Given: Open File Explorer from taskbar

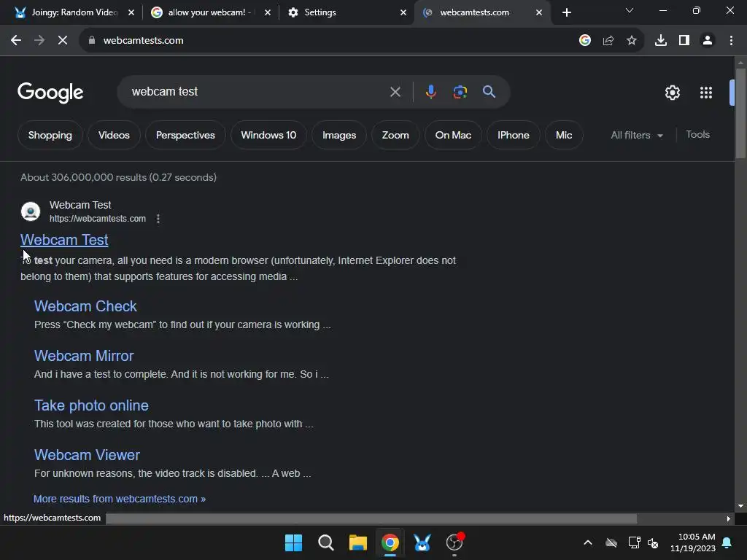Looking at the screenshot, I should 357,542.
